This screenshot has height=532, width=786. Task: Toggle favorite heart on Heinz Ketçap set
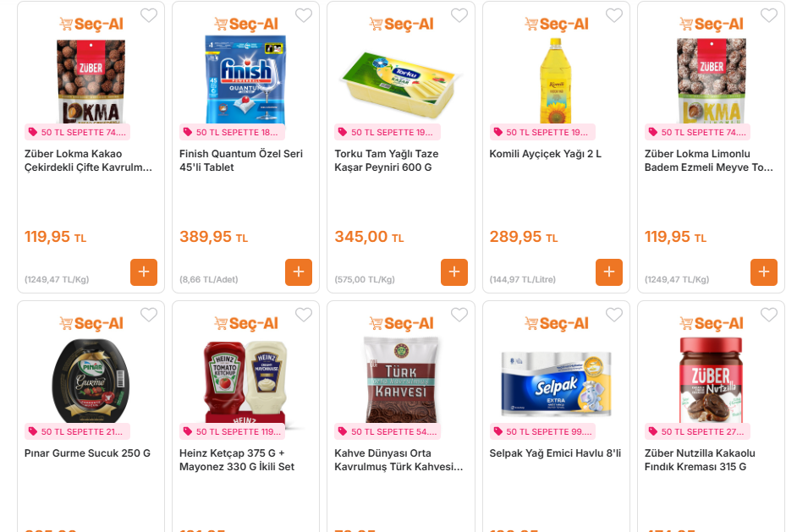click(x=304, y=315)
